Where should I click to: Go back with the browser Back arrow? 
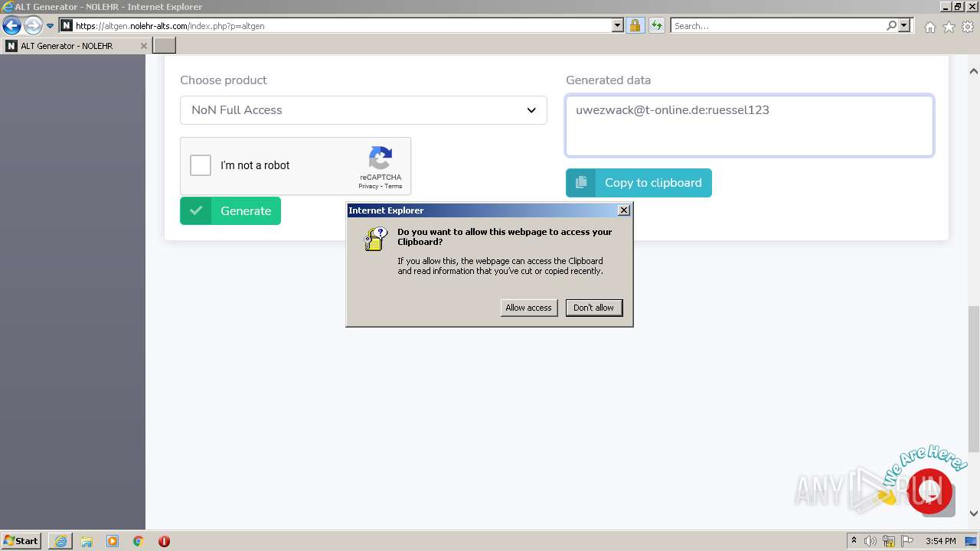point(11,26)
